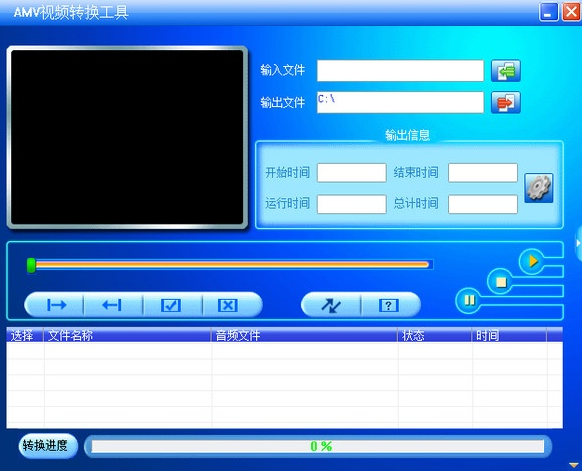This screenshot has height=471, width=582.
Task: Open the gear settings icon
Action: click(539, 188)
